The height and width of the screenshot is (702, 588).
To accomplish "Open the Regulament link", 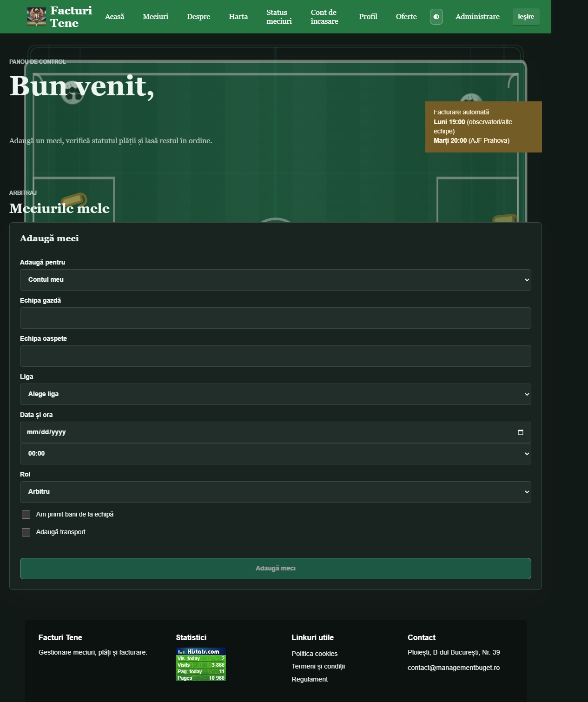I will click(x=310, y=679).
